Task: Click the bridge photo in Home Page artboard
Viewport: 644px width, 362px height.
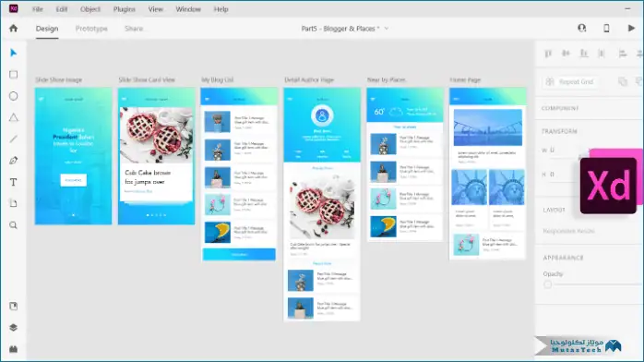Action: click(x=487, y=127)
